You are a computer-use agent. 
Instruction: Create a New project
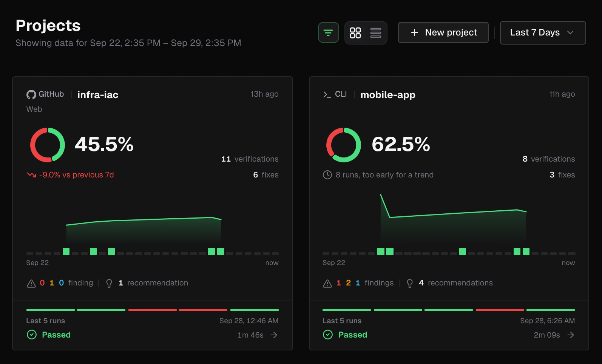(443, 32)
